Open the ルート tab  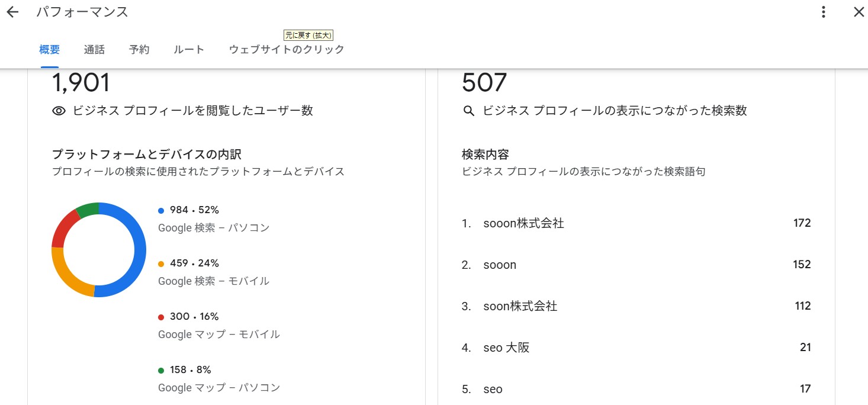pyautogui.click(x=188, y=50)
